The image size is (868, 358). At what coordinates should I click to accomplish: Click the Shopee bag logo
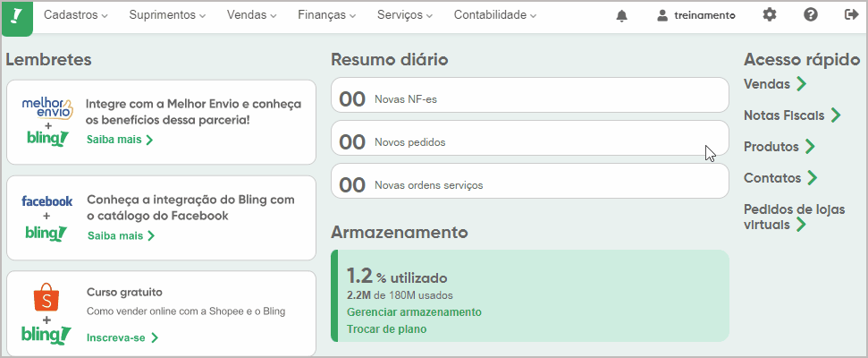pyautogui.click(x=46, y=298)
